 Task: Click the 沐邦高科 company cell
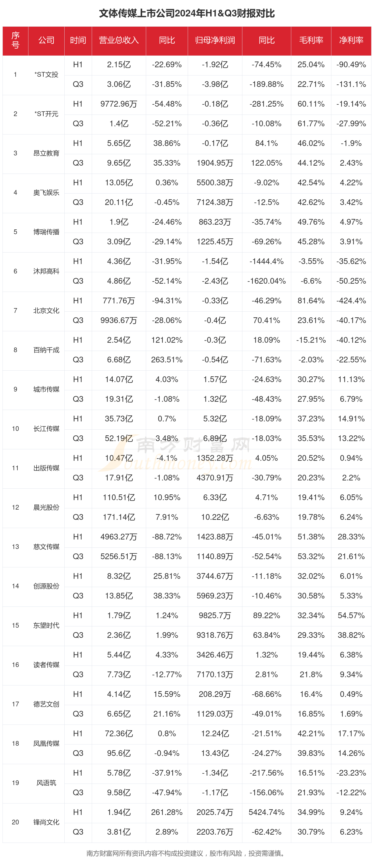pos(46,271)
